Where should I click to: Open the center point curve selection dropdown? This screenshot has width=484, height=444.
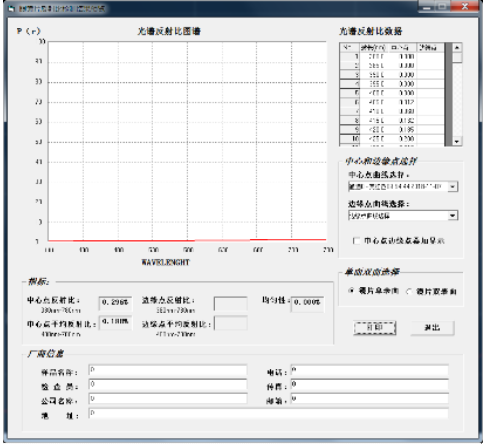(453, 186)
